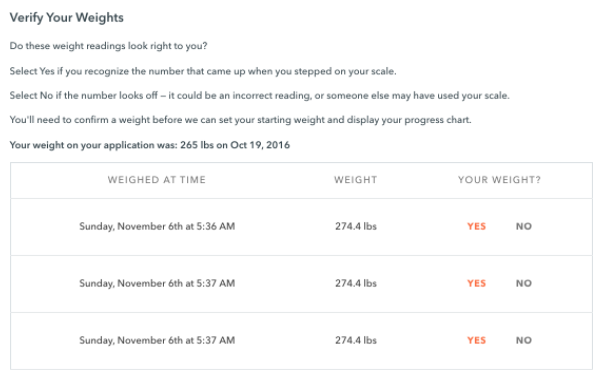614x391 pixels.
Task: Select NO for the 5:36 AM weight reading
Action: (x=524, y=226)
